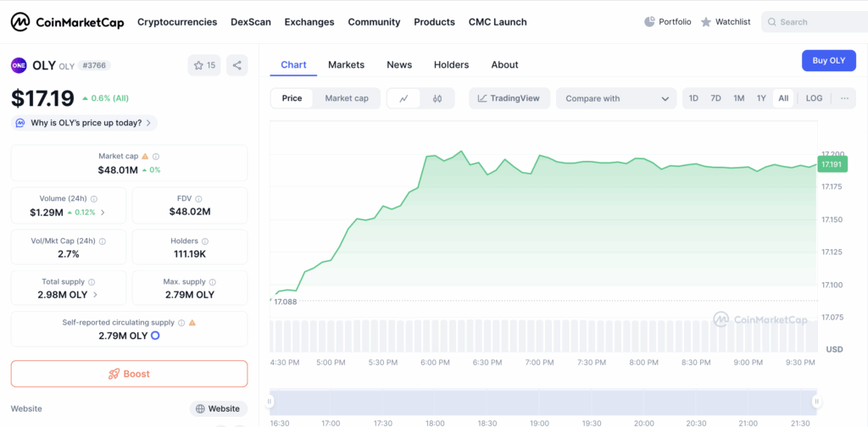Switch to the Markets tab
The width and height of the screenshot is (868, 427).
pyautogui.click(x=346, y=64)
